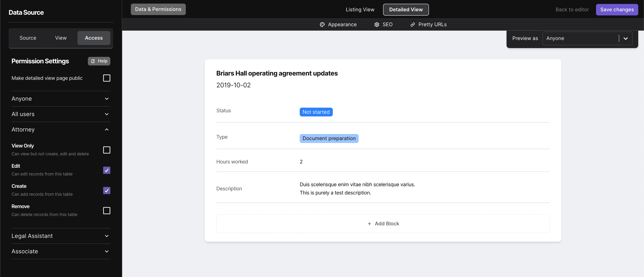Click the description text 'This is purely a test description.'
The width and height of the screenshot is (644, 277).
pyautogui.click(x=335, y=193)
